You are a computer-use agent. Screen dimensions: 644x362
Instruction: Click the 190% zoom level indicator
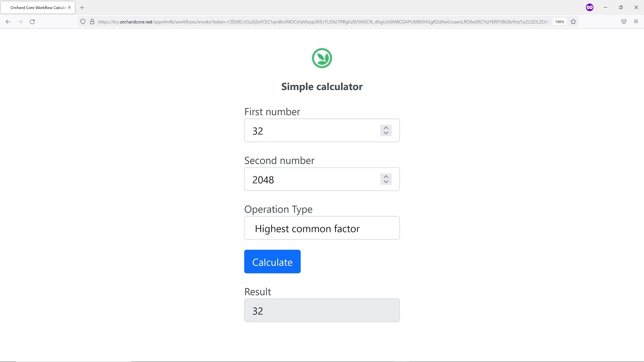pyautogui.click(x=559, y=22)
